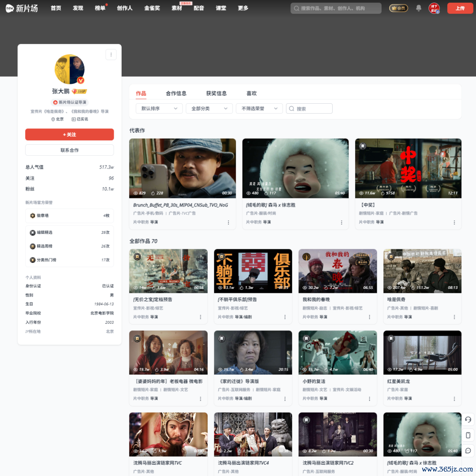Expand the 默认排序 sorting dropdown
The height and width of the screenshot is (476, 476).
pyautogui.click(x=159, y=109)
